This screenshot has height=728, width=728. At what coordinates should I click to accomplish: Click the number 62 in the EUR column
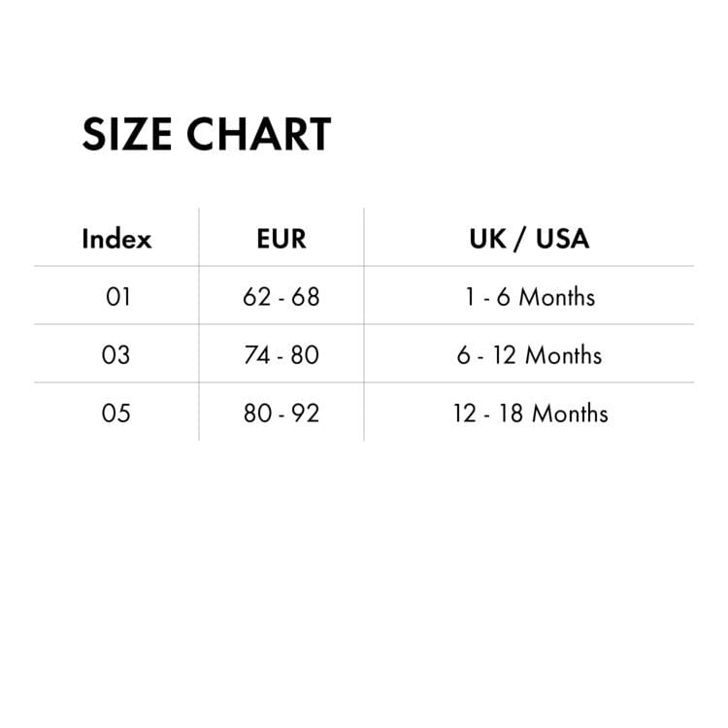pyautogui.click(x=257, y=297)
